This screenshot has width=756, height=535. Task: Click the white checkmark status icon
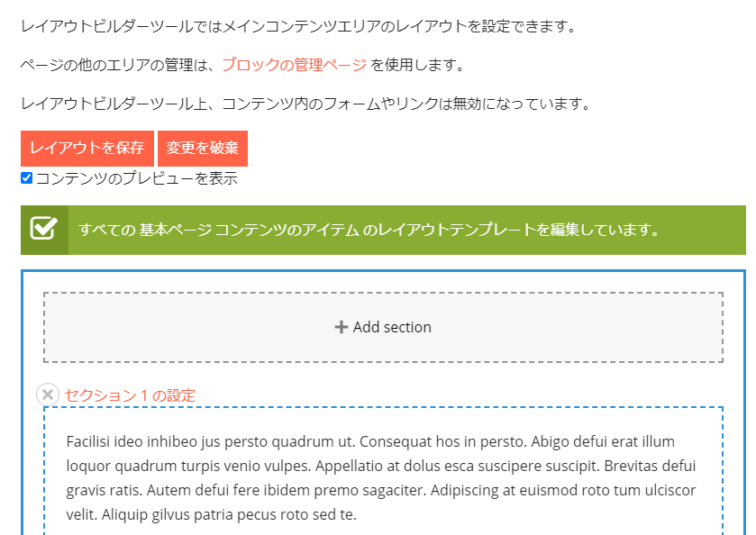pos(43,229)
